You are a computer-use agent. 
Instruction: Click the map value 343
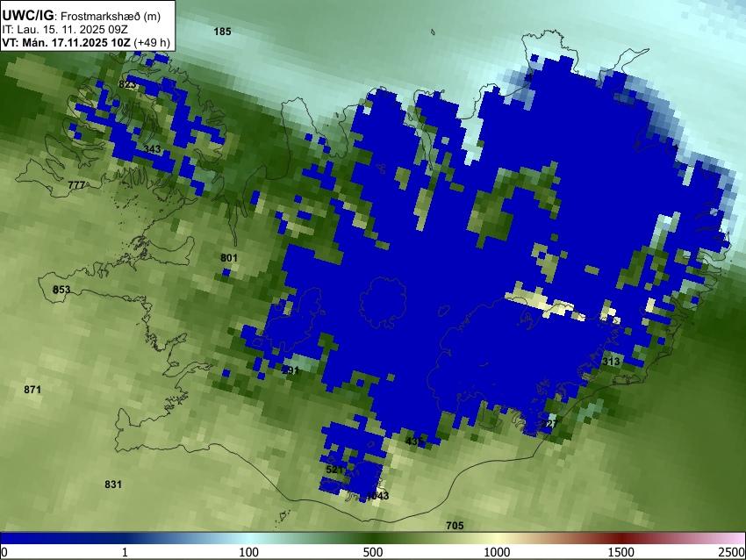152,149
